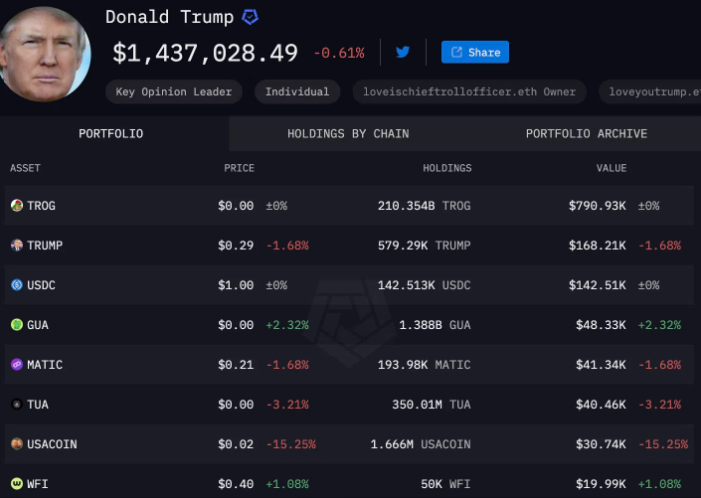Click the 350.01M TUA holdings

click(x=431, y=405)
